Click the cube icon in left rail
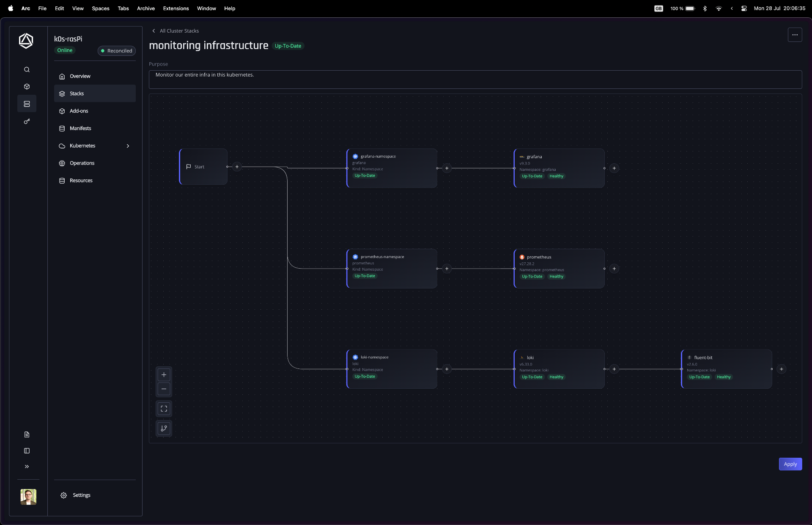Screen dimensions: 812x525 (x=27, y=87)
